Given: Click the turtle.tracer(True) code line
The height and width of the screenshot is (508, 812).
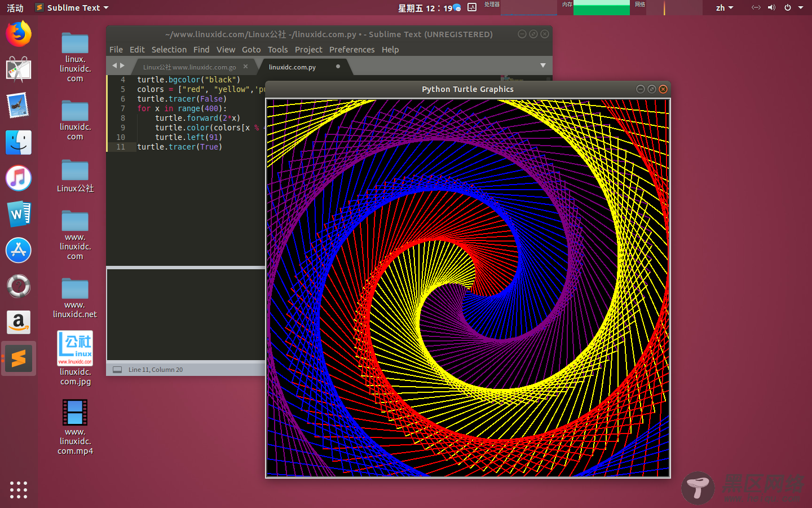Looking at the screenshot, I should [x=180, y=147].
